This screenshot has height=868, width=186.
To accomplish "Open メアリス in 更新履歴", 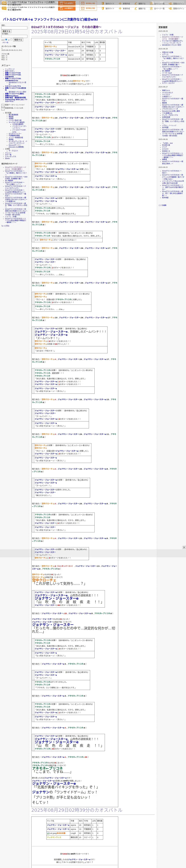I will [x=165, y=54].
